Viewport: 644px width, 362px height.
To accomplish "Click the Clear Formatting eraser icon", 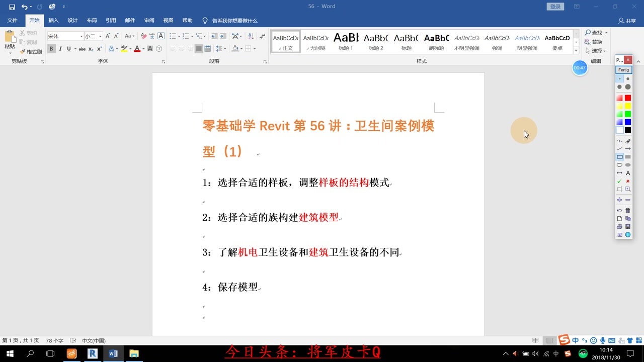I will (x=144, y=36).
